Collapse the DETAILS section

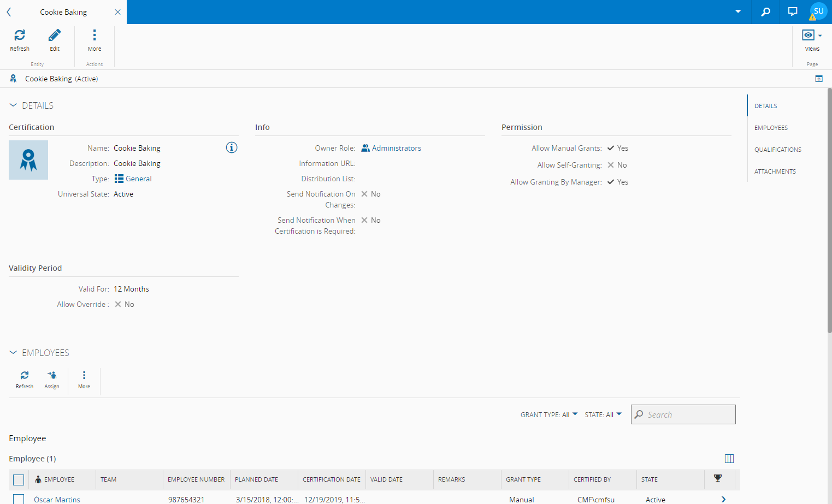[x=13, y=105]
